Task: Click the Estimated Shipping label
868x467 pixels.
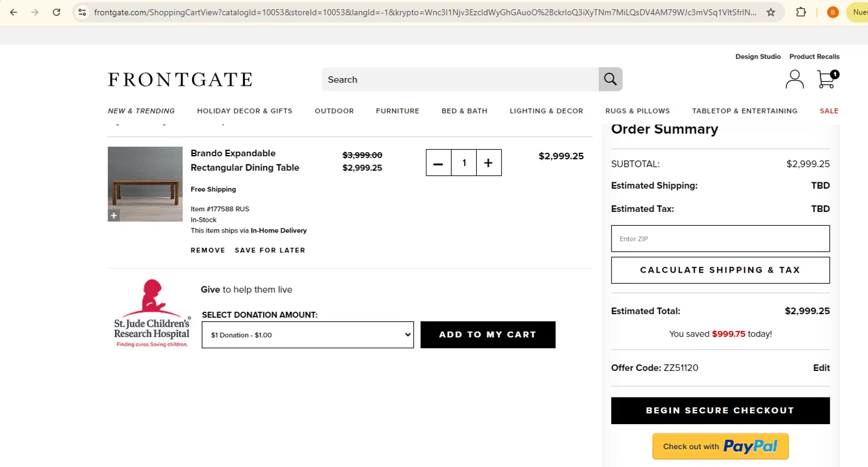Action: point(654,186)
